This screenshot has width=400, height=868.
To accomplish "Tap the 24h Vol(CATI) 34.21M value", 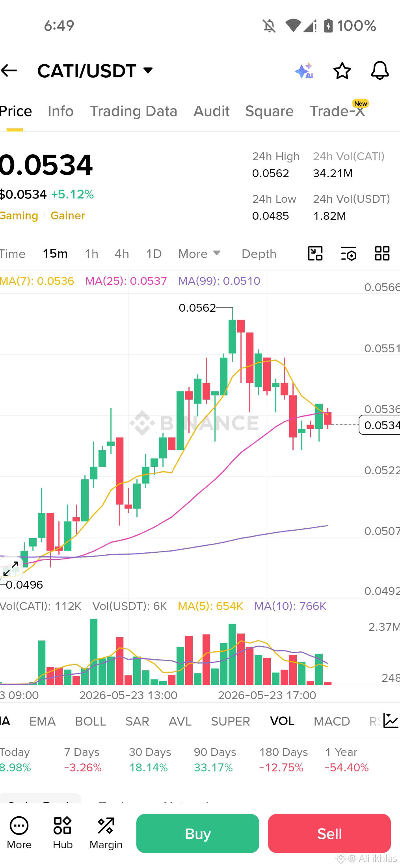I will (x=333, y=173).
